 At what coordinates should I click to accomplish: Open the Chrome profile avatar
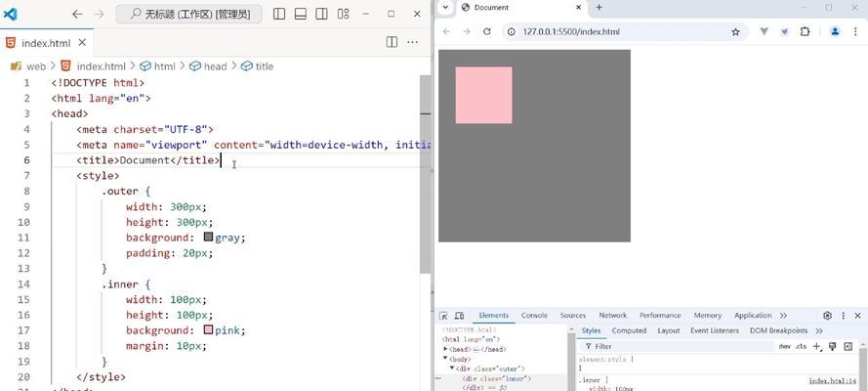point(835,31)
